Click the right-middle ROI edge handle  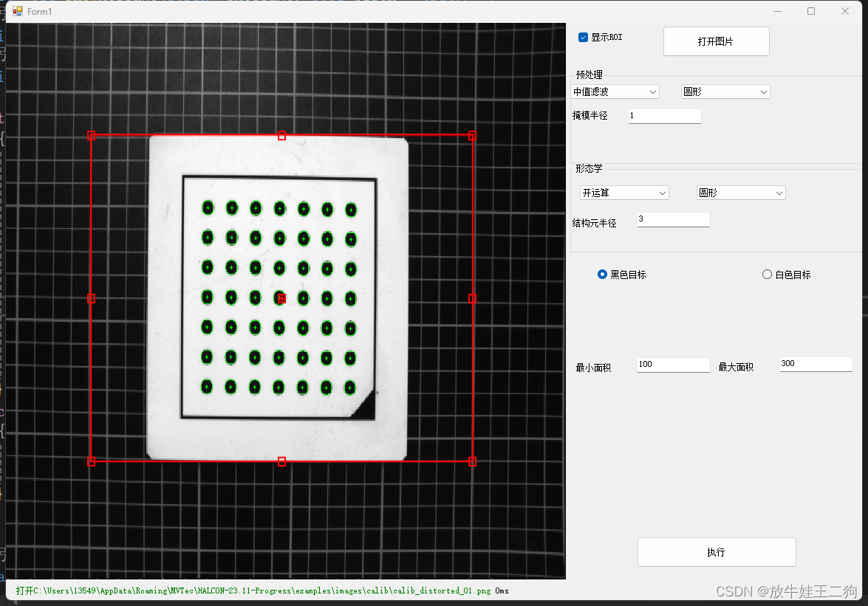coord(472,298)
